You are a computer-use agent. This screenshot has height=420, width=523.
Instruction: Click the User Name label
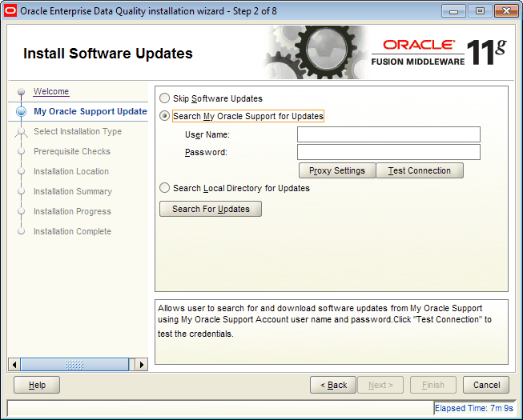tap(207, 134)
